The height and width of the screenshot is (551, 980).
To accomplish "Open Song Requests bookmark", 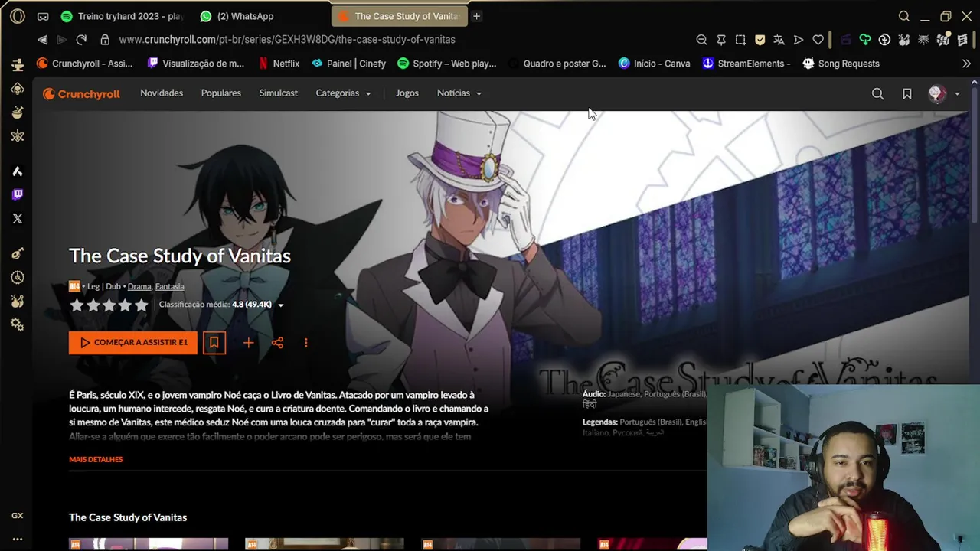I will (x=841, y=64).
